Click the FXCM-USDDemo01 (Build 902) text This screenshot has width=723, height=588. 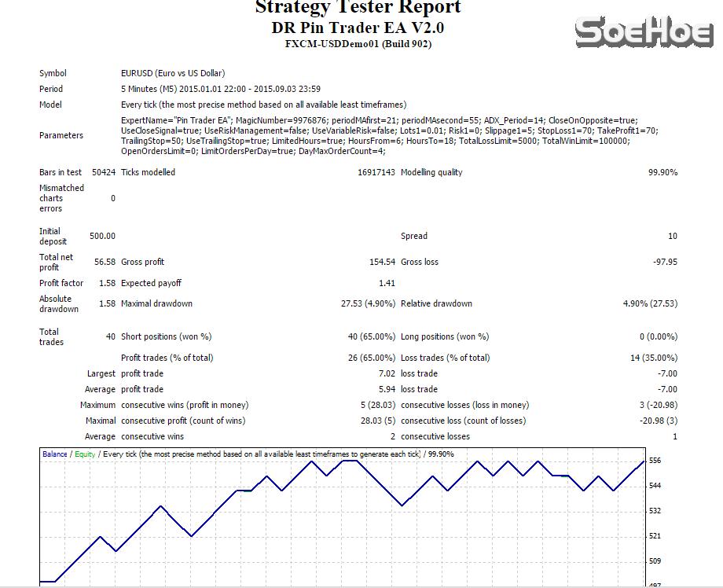click(358, 44)
